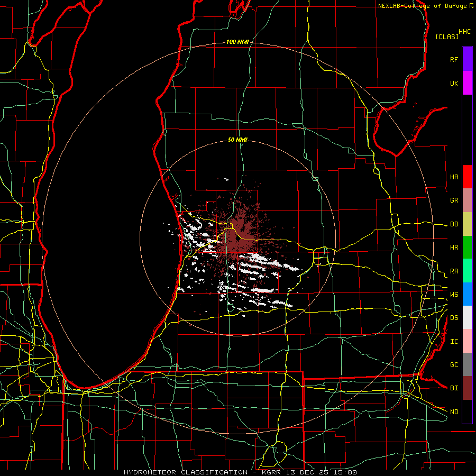
Task: Click the IC pink legend color band
Action: point(467,341)
